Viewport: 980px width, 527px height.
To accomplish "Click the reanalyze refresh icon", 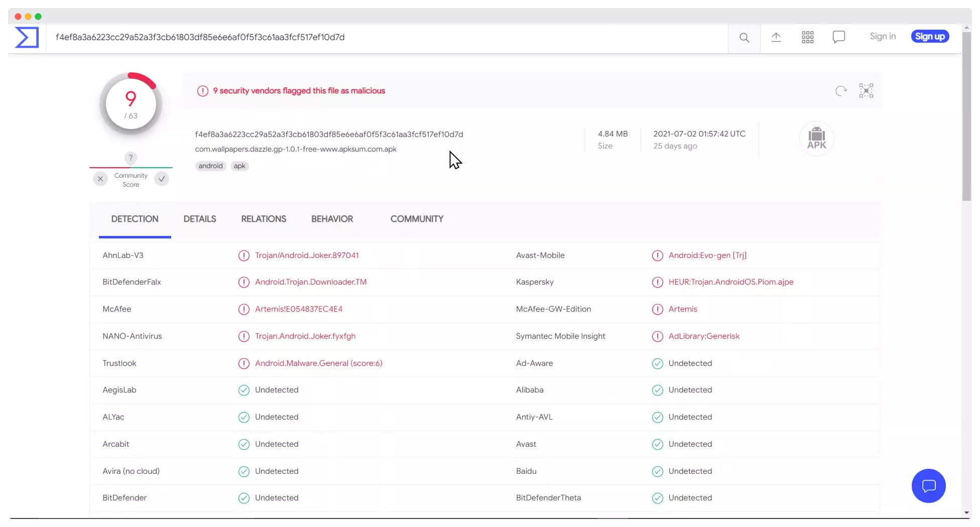I will tap(841, 91).
